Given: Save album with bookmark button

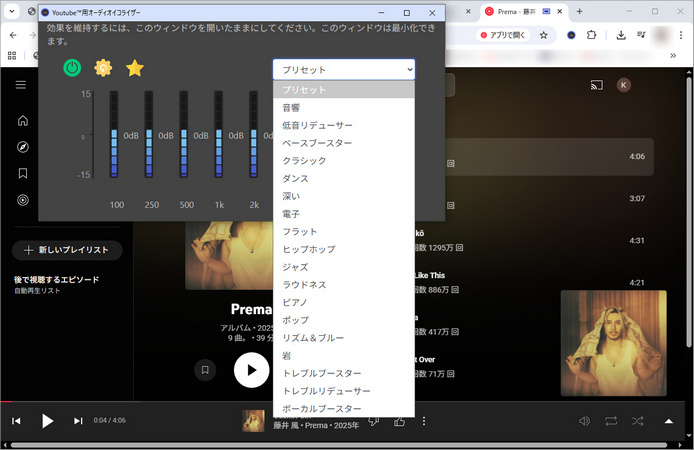Looking at the screenshot, I should click(x=205, y=370).
